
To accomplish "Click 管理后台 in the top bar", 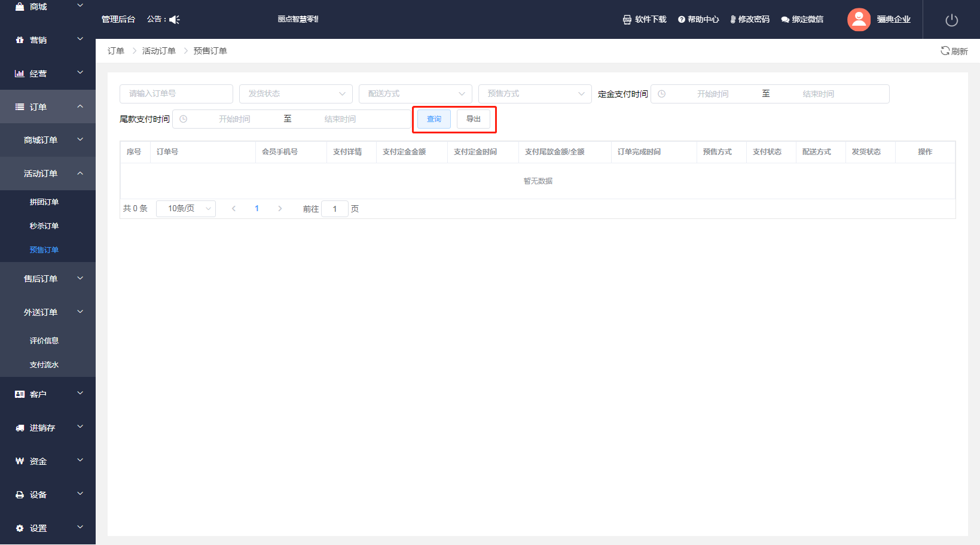I will [x=118, y=20].
